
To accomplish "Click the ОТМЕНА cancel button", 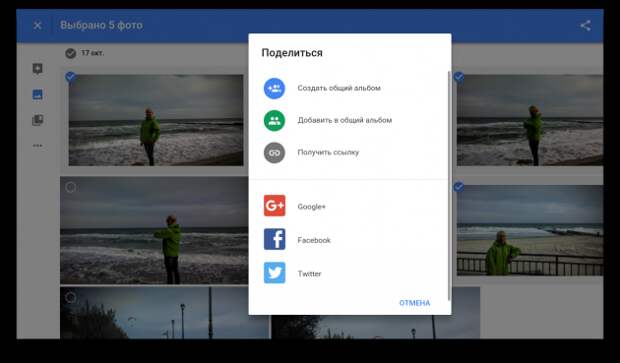I will [414, 303].
